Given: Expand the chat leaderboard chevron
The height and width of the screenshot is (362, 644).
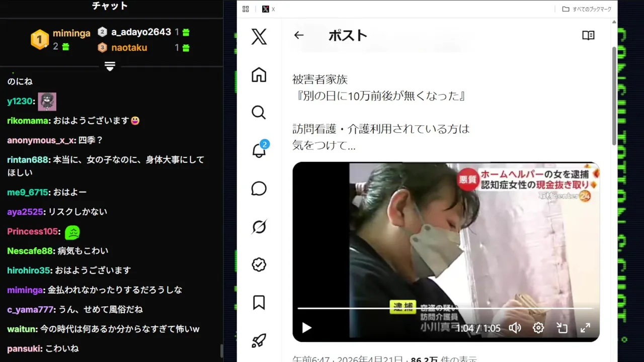Looking at the screenshot, I should pos(110,66).
